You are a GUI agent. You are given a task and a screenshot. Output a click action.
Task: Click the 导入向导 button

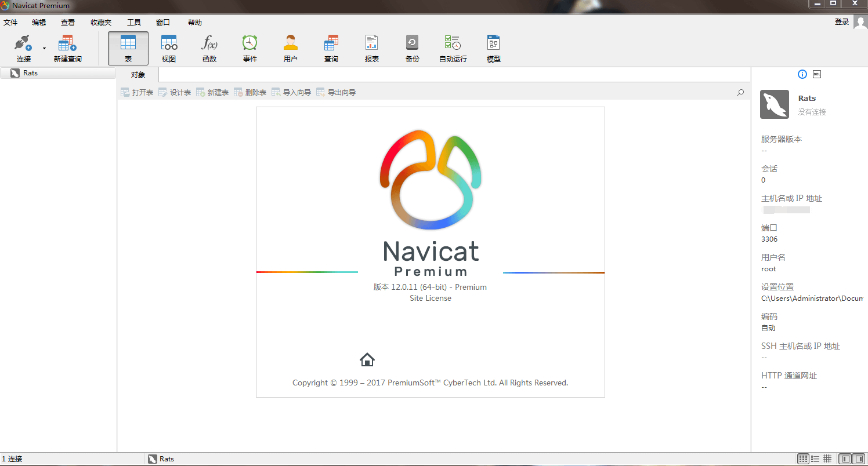tap(291, 92)
